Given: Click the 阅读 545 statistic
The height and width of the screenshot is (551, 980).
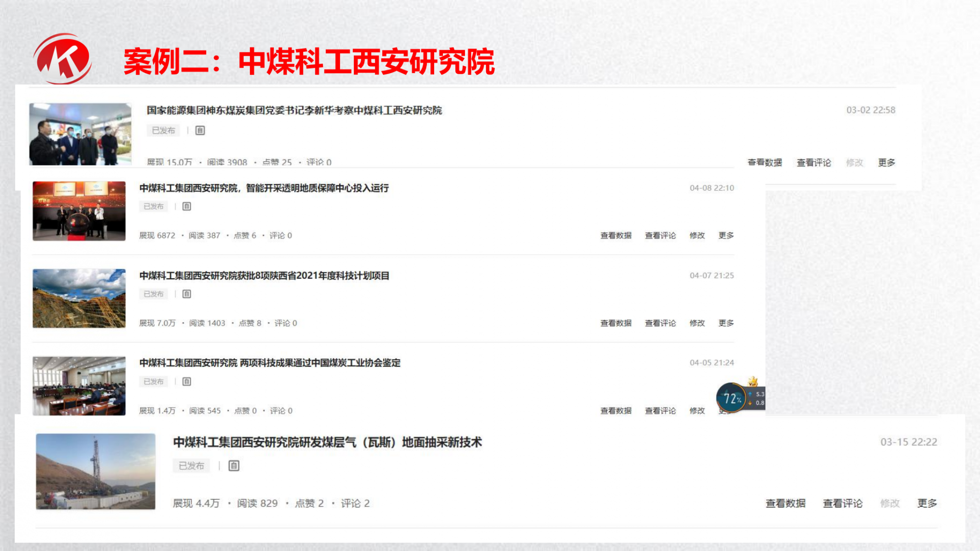Looking at the screenshot, I should pyautogui.click(x=205, y=411).
